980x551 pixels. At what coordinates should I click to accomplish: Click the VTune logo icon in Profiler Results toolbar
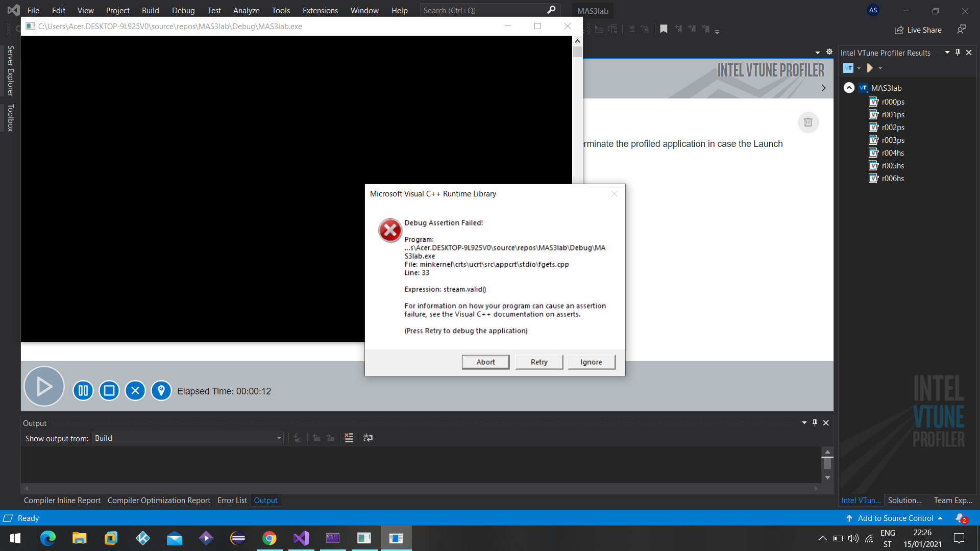point(848,68)
